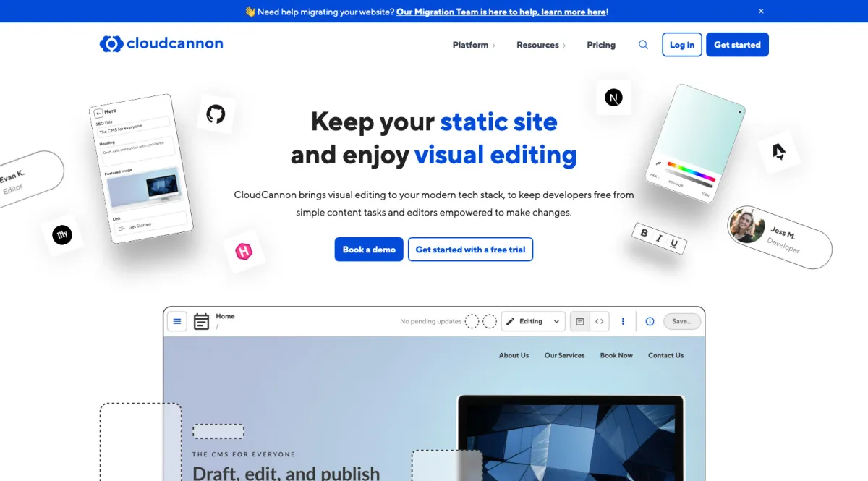The image size is (868, 481).
Task: Click the SEO Title input field
Action: [x=133, y=126]
